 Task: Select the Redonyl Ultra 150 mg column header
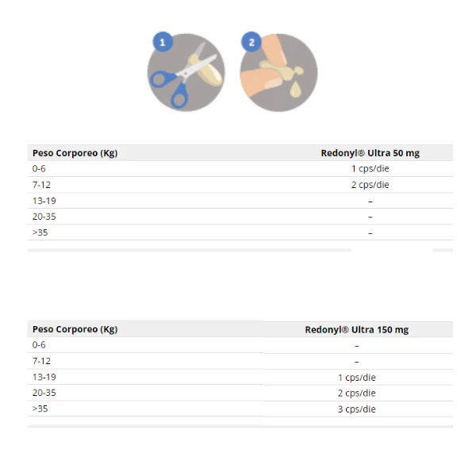[x=356, y=329]
